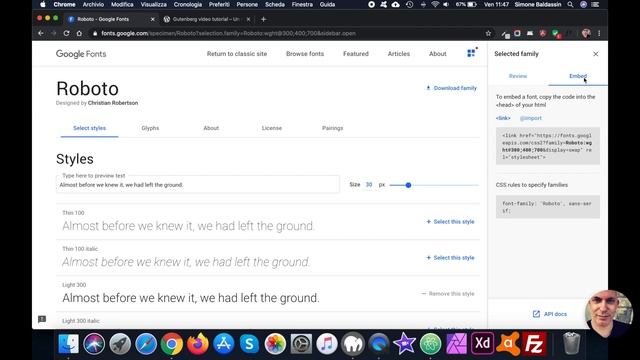Click the font size slider handle
The height and width of the screenshot is (360, 640).
pos(408,185)
